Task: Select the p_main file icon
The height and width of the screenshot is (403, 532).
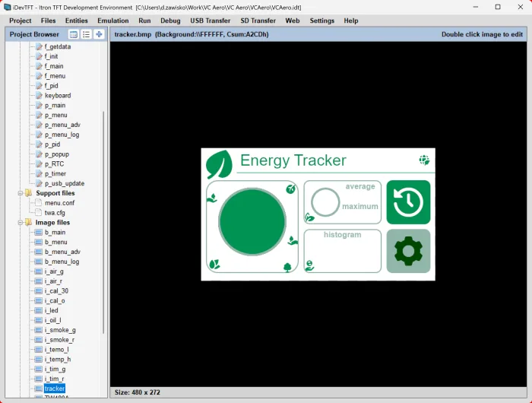Action: pos(40,106)
